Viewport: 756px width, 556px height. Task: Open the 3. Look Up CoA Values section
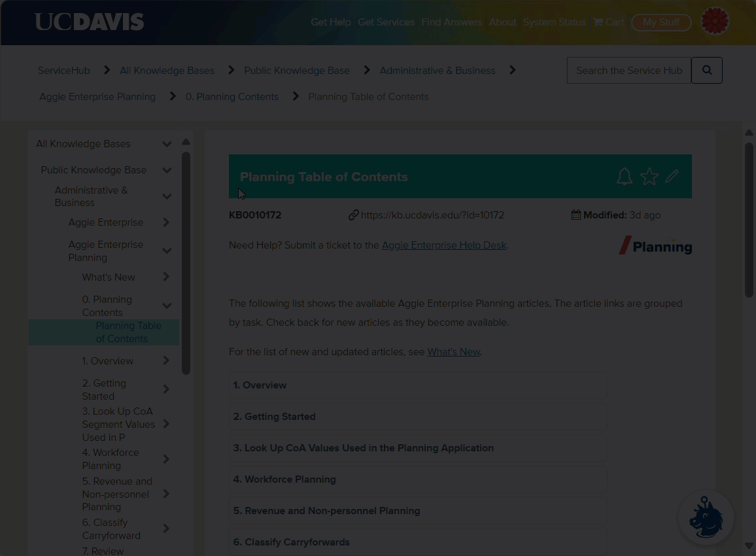(x=418, y=448)
